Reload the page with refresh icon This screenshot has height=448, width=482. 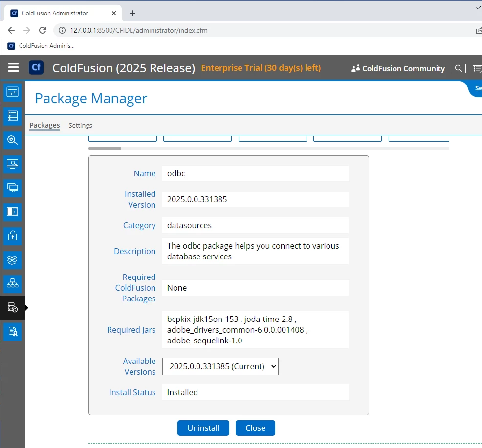pos(43,30)
